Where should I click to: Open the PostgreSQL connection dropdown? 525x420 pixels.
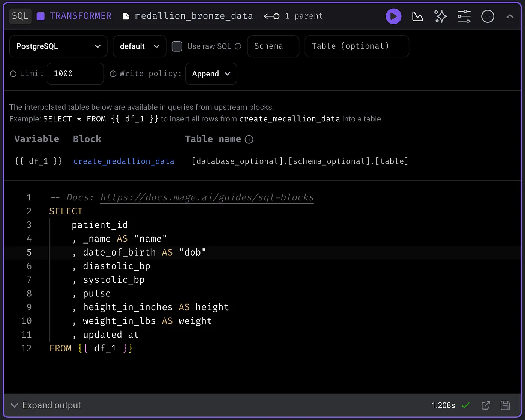coord(58,46)
